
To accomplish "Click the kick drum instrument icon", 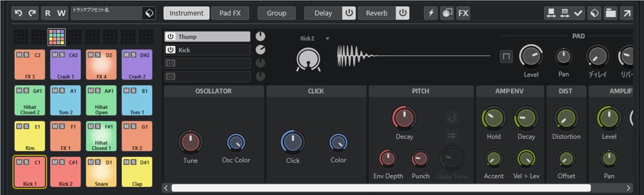I will tap(308, 59).
